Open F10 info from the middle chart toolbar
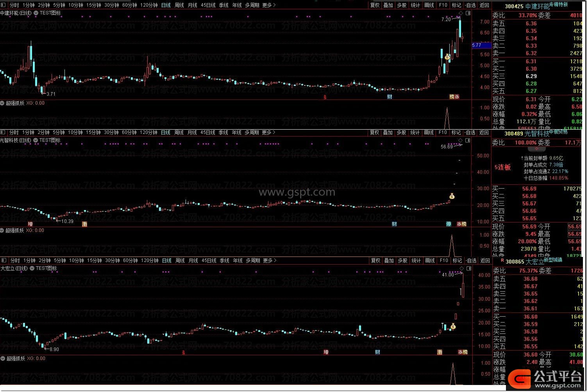 (x=443, y=132)
